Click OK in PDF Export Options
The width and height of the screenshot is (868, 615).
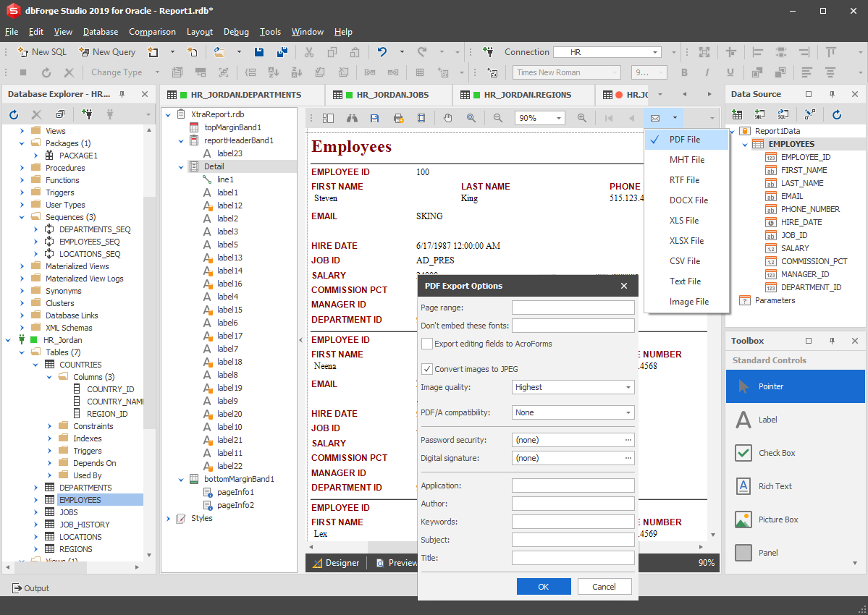(x=544, y=587)
